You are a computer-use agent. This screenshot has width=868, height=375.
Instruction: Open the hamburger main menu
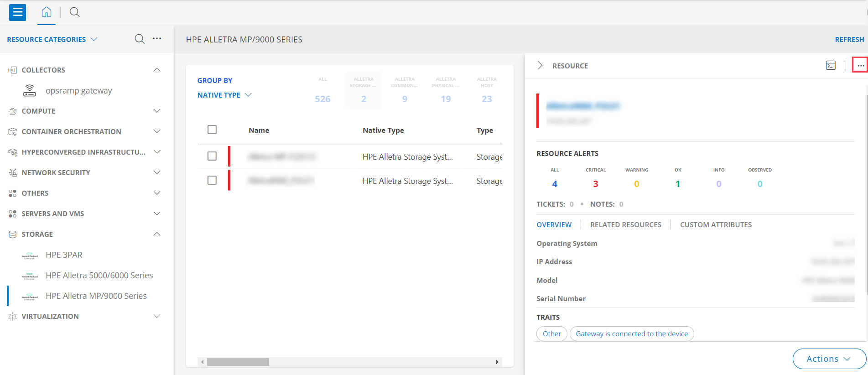click(17, 12)
